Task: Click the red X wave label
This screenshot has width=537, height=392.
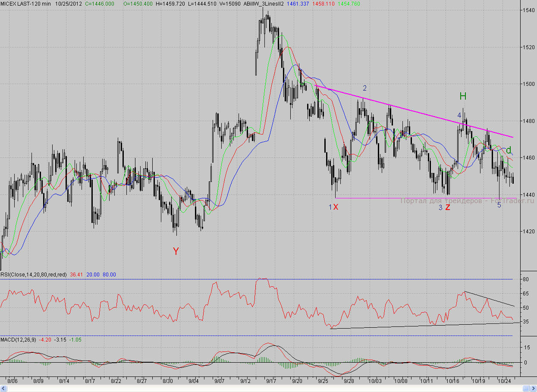Action: pyautogui.click(x=336, y=207)
